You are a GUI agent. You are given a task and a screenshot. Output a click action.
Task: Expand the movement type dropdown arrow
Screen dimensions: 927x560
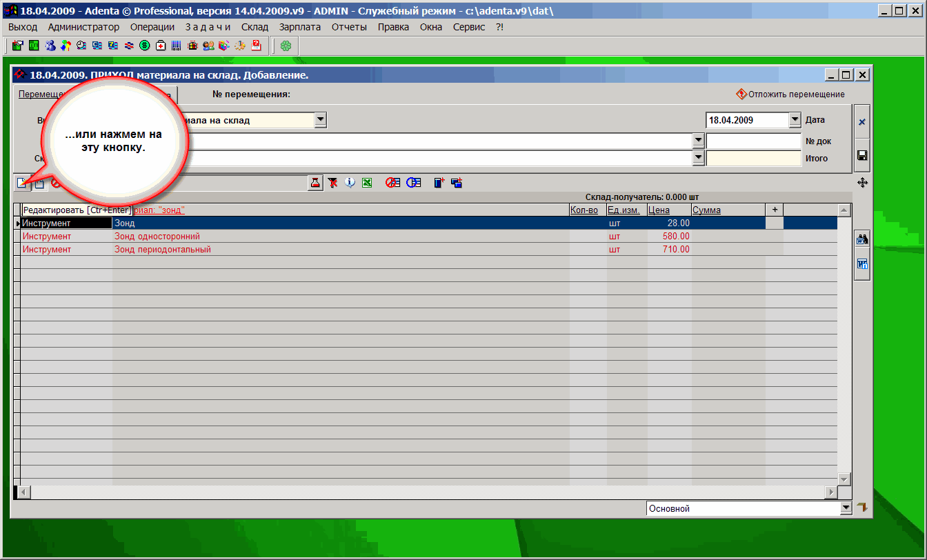tap(320, 120)
